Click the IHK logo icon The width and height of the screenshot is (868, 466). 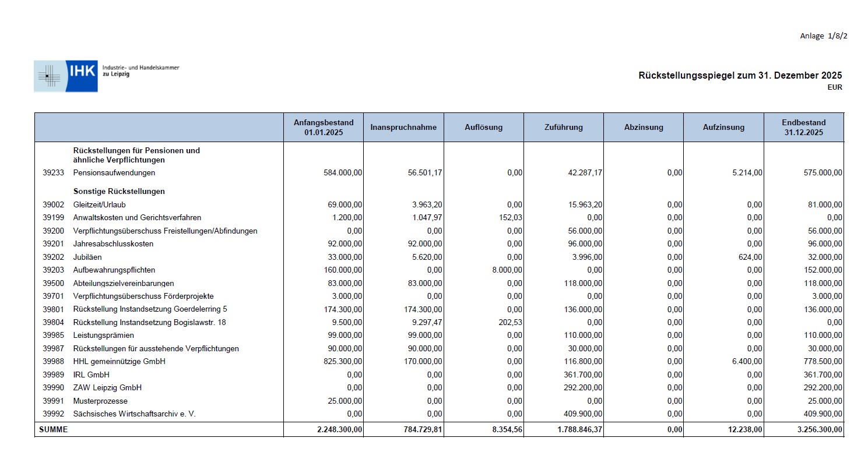tap(66, 76)
